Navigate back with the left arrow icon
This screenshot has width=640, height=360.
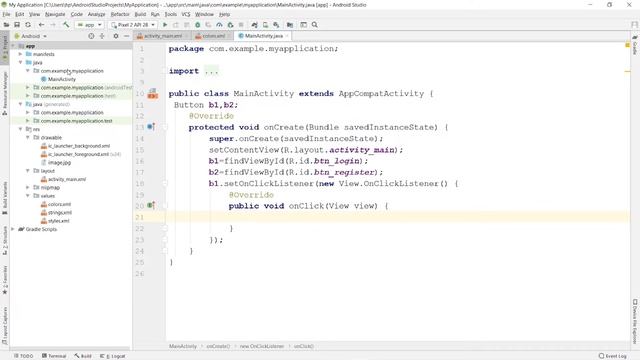(x=41, y=25)
